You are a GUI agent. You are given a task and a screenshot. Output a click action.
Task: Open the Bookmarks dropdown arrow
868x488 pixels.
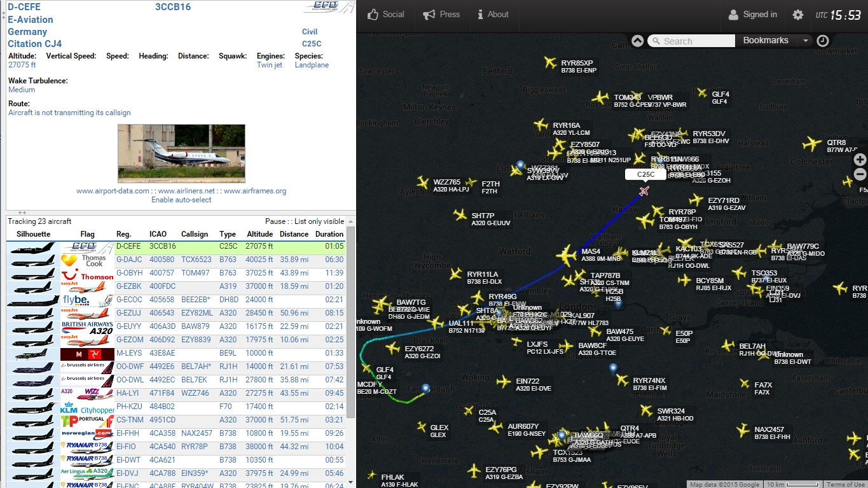click(806, 40)
